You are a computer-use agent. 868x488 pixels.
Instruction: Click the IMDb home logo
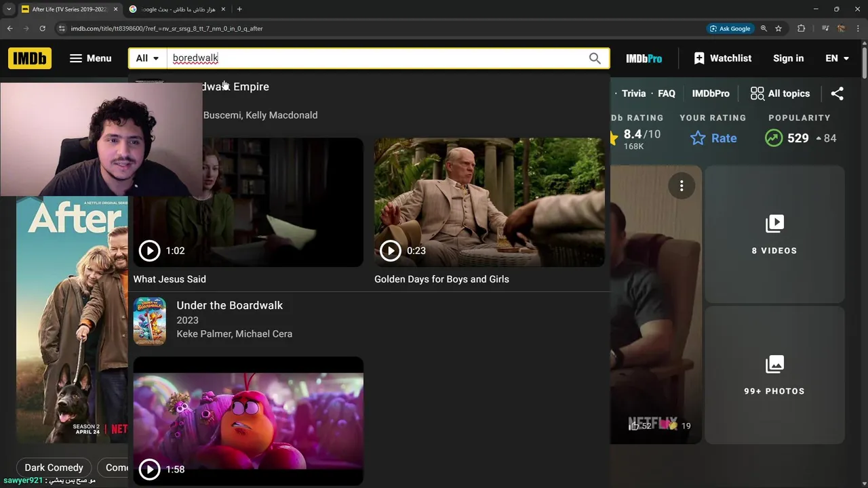coord(30,58)
